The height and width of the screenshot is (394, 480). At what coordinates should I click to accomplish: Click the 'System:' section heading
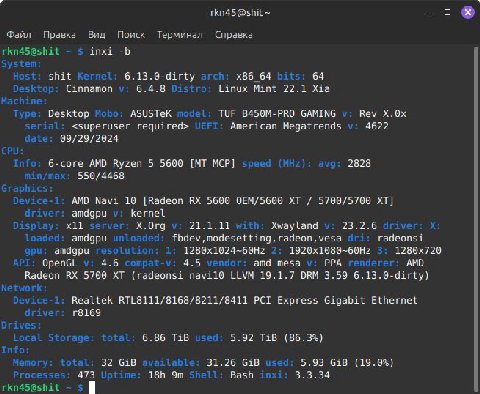click(x=21, y=64)
